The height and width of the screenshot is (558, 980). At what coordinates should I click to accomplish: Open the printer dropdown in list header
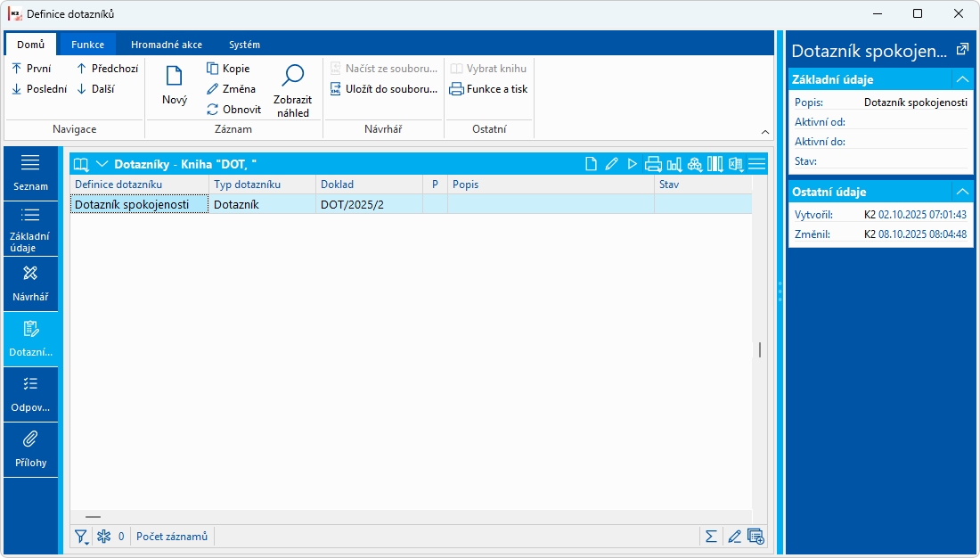(x=653, y=165)
